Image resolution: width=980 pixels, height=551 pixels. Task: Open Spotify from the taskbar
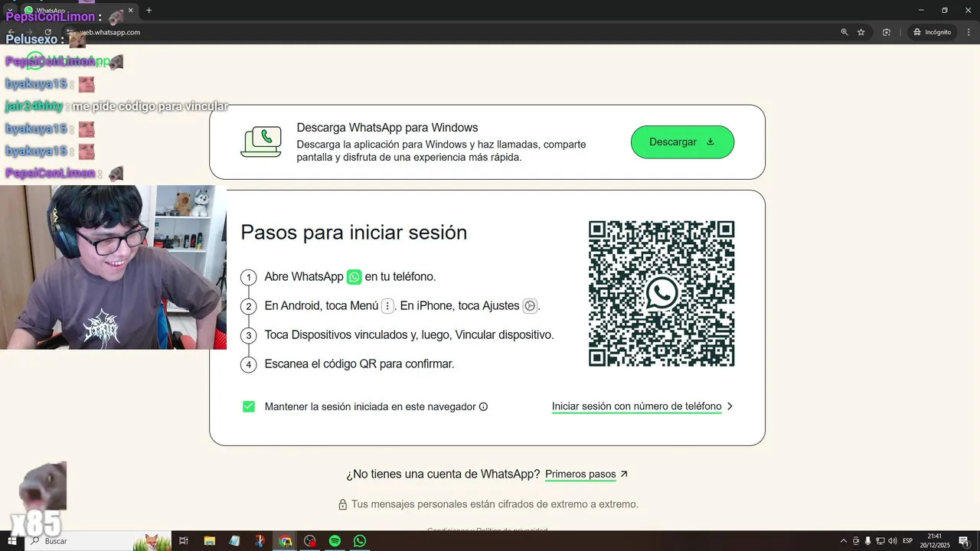(335, 541)
